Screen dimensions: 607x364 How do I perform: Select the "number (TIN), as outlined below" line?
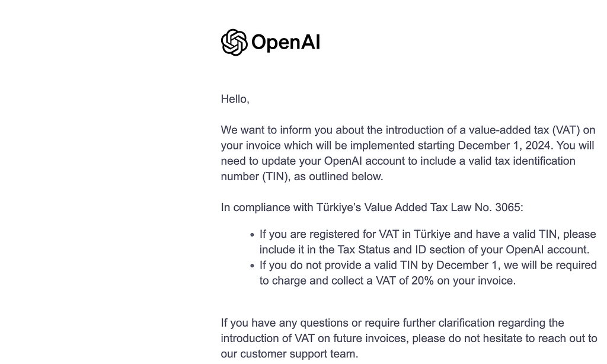302,176
